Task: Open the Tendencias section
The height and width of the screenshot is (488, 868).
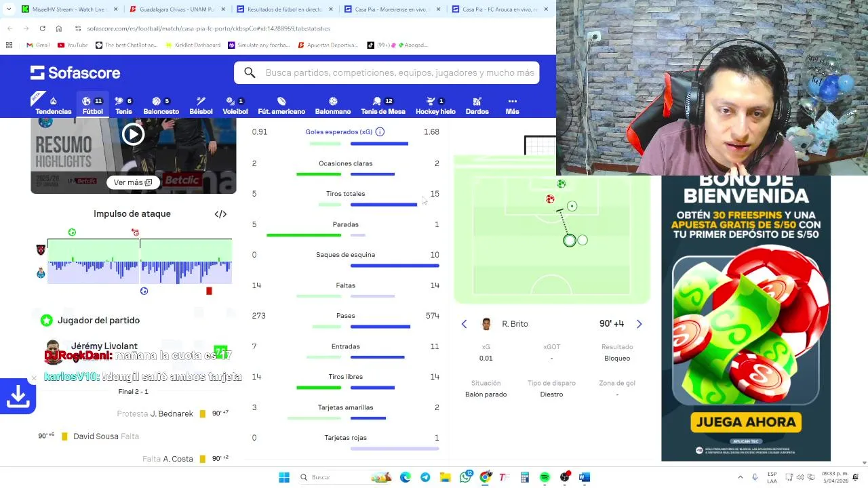Action: click(x=53, y=105)
